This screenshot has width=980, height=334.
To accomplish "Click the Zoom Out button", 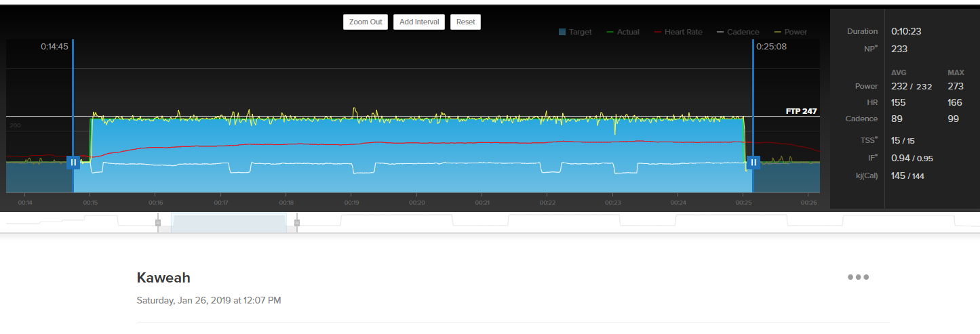I will point(366,22).
